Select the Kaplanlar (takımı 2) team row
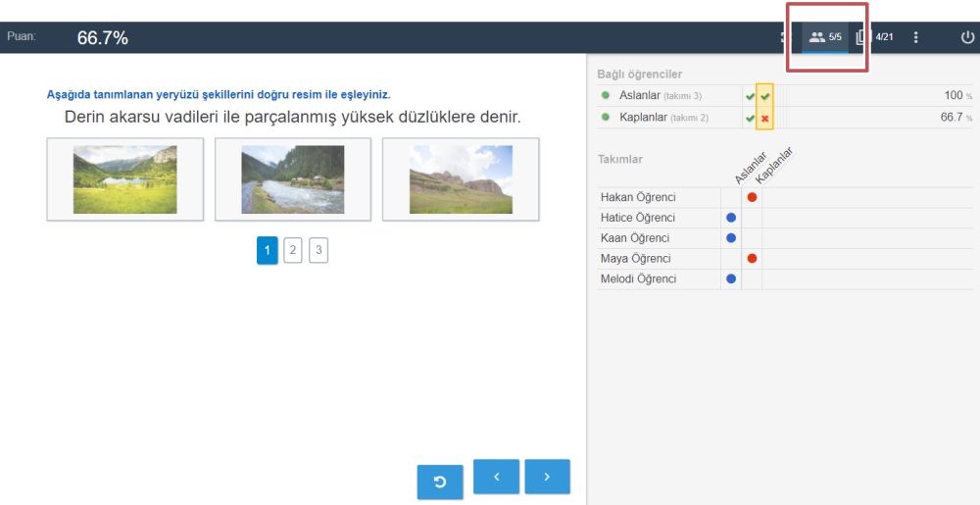This screenshot has width=980, height=505. coord(785,118)
